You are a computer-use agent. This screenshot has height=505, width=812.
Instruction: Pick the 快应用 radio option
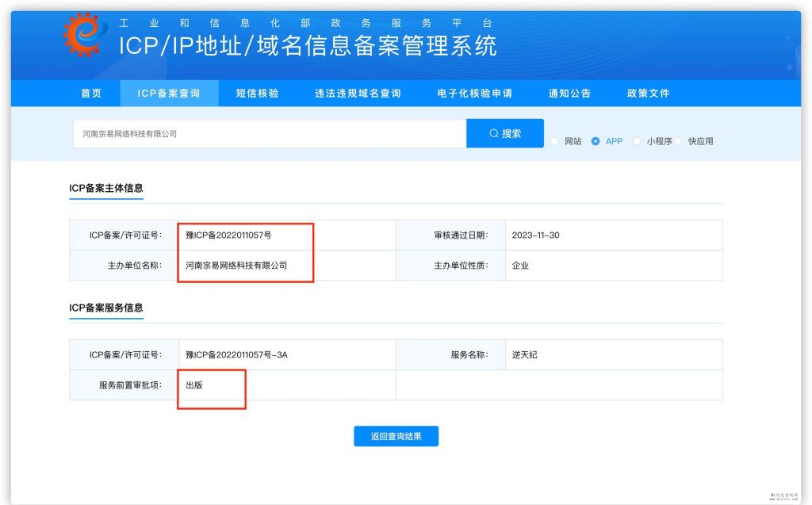coord(679,141)
